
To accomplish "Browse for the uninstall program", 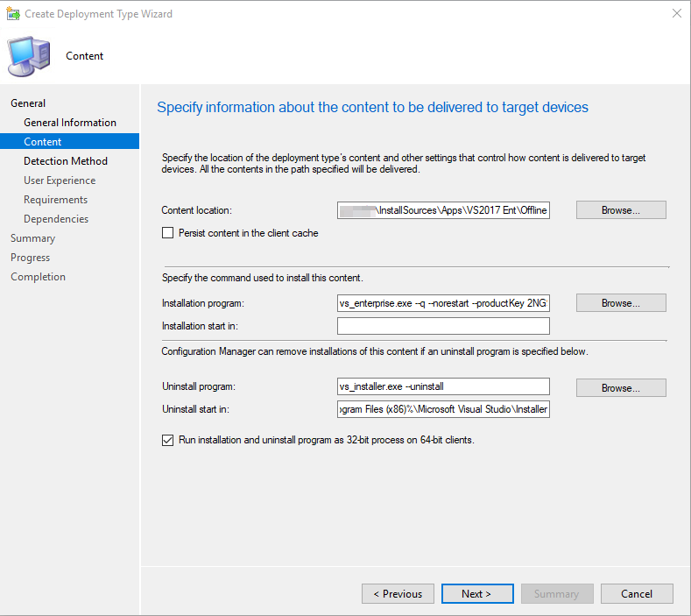I will [621, 388].
